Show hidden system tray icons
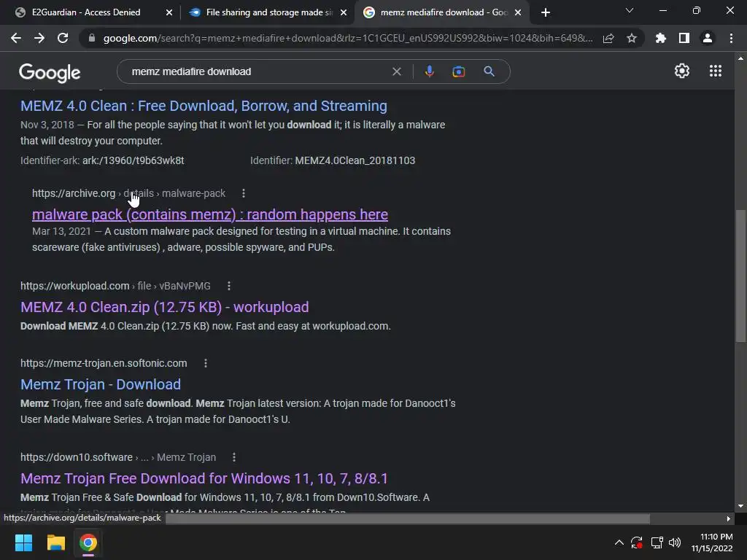 pos(619,542)
